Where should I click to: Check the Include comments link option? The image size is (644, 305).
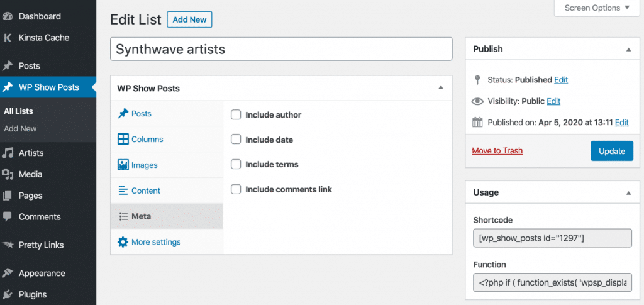pyautogui.click(x=236, y=189)
